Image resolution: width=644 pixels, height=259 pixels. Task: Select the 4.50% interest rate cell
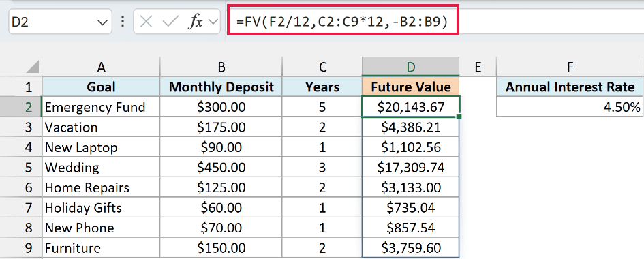(570, 107)
